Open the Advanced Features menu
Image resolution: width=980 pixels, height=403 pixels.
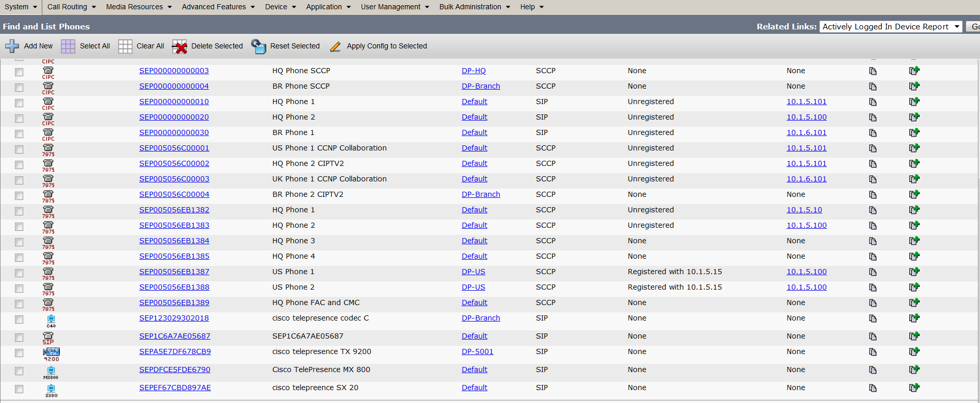[x=218, y=7]
